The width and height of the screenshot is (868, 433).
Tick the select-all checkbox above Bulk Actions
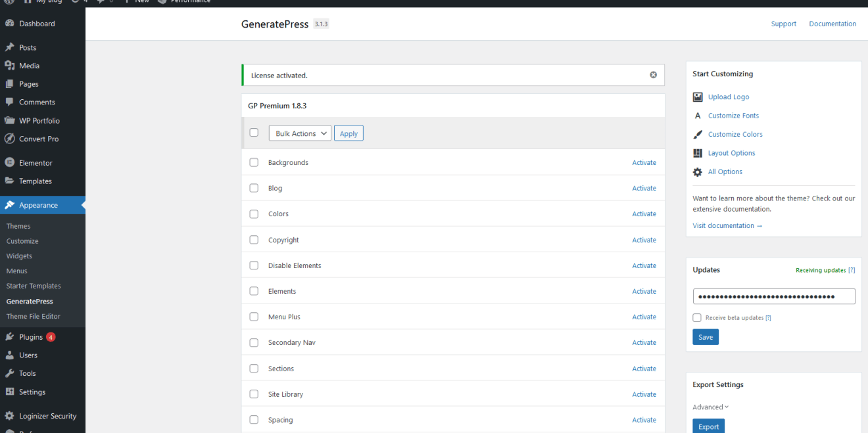point(254,132)
